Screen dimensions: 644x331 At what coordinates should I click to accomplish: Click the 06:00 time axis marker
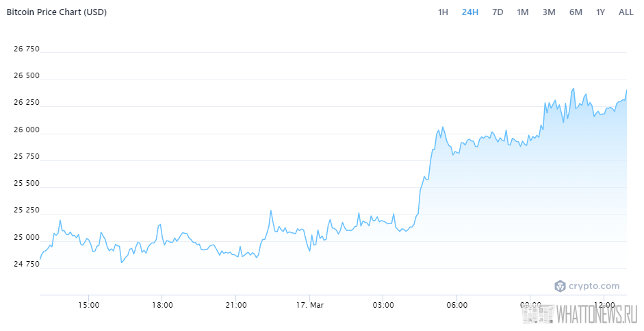(456, 304)
